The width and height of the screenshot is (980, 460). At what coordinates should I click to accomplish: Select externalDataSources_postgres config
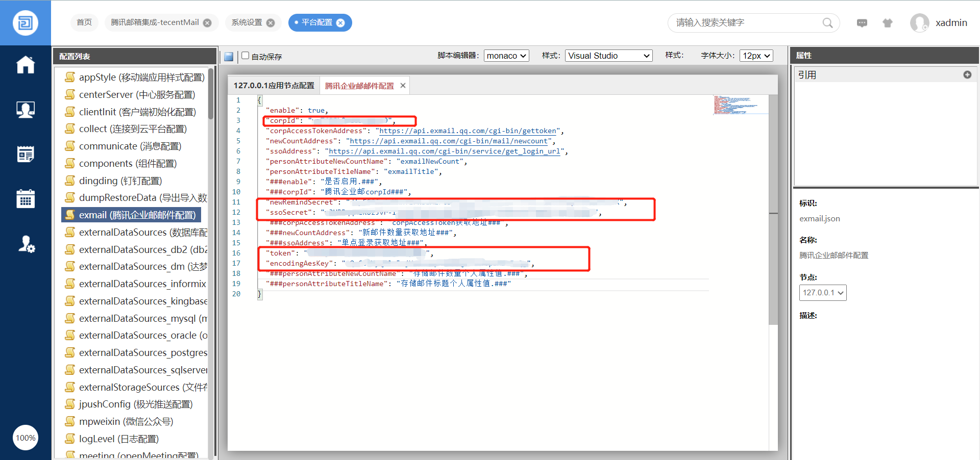point(135,353)
